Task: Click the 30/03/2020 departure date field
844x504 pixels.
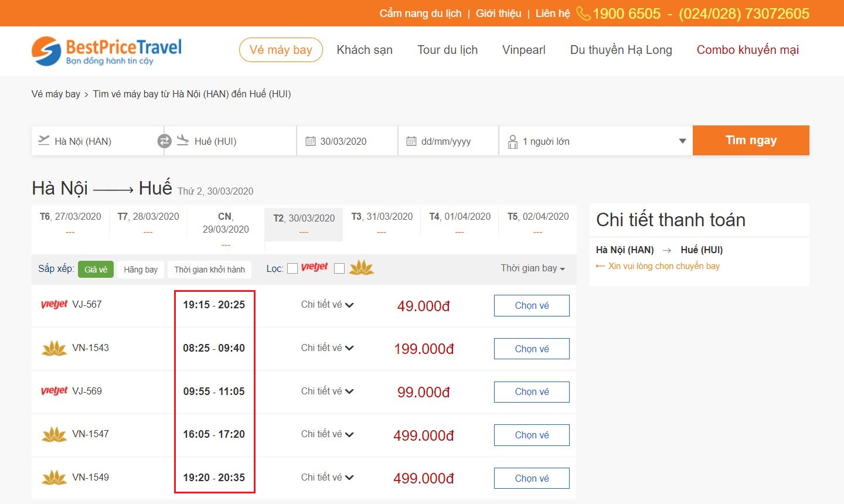Action: pyautogui.click(x=348, y=141)
